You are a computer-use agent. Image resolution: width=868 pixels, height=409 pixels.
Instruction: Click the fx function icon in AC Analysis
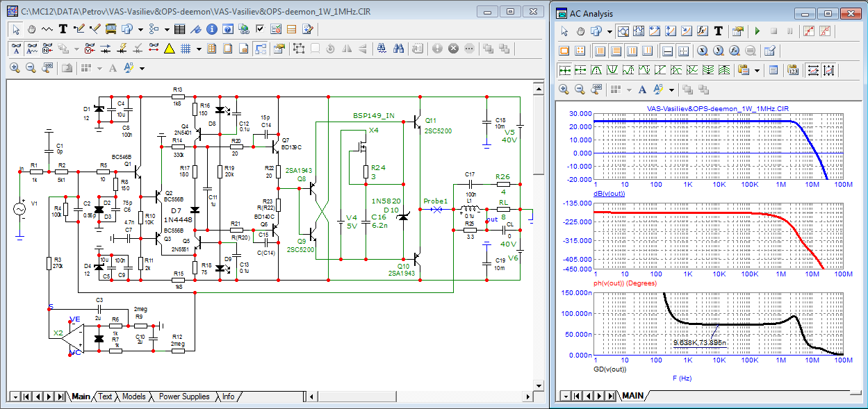[x=702, y=31]
